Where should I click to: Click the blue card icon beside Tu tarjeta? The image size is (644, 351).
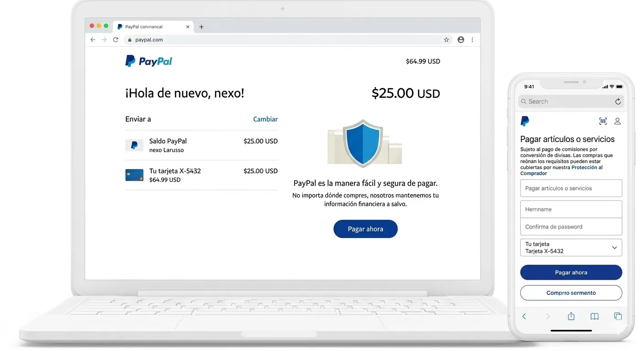(134, 175)
